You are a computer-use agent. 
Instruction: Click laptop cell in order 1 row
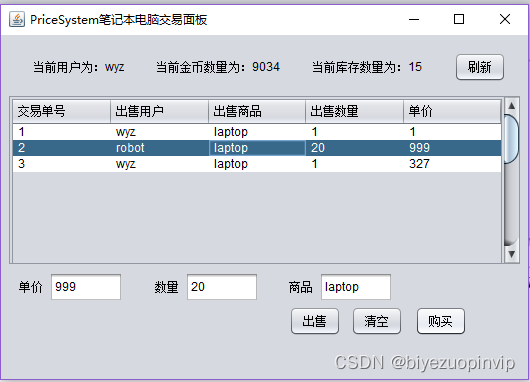(x=257, y=132)
